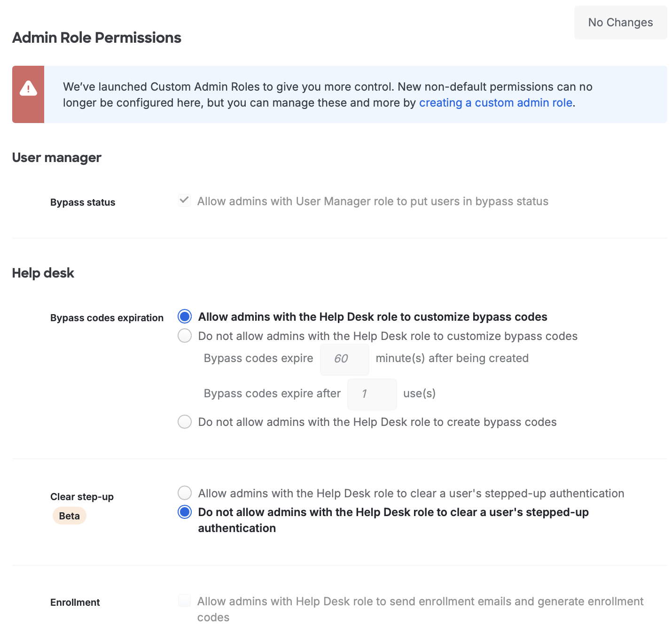Click the Help desk section heading

[x=43, y=273]
